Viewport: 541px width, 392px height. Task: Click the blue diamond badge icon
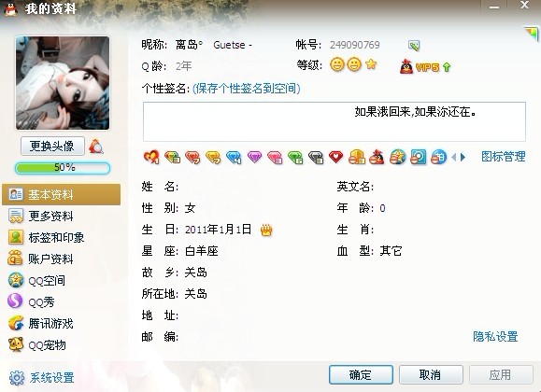pyautogui.click(x=234, y=157)
